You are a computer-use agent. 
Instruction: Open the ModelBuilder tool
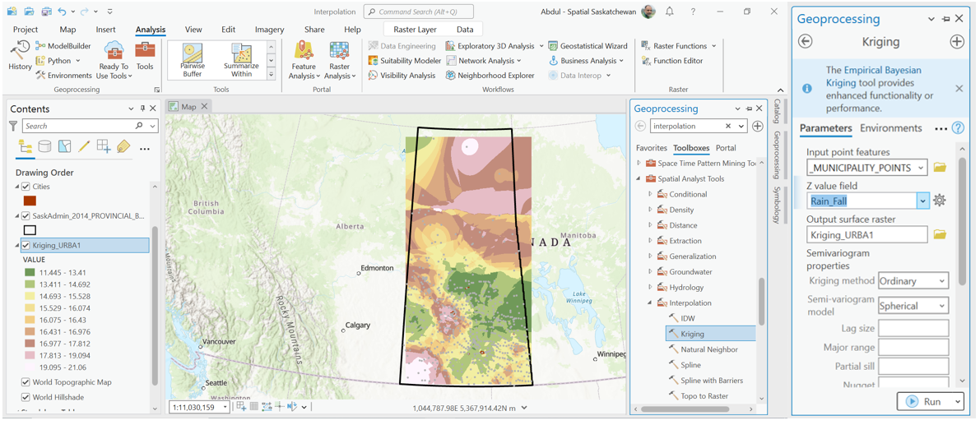[63, 46]
